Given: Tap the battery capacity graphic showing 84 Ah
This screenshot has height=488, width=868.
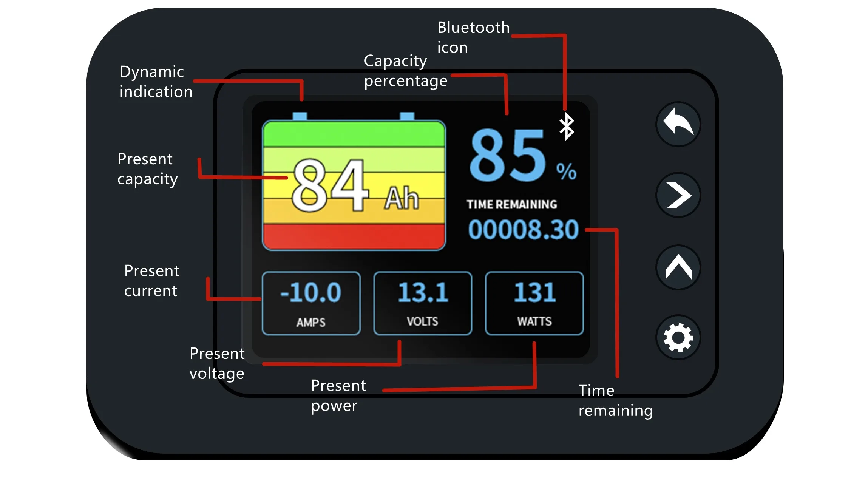Looking at the screenshot, I should 354,185.
